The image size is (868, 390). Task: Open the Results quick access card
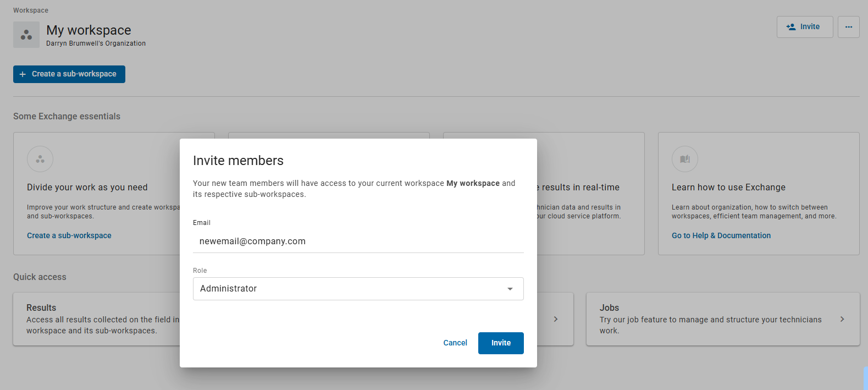click(x=97, y=319)
